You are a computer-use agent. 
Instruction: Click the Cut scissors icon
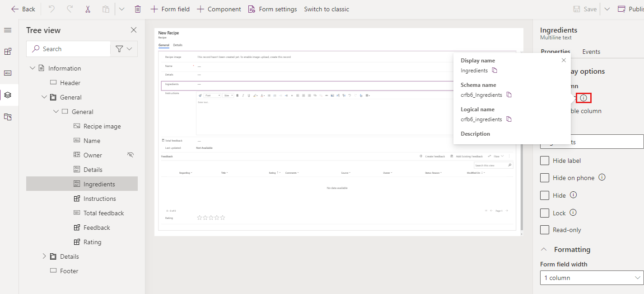click(88, 9)
